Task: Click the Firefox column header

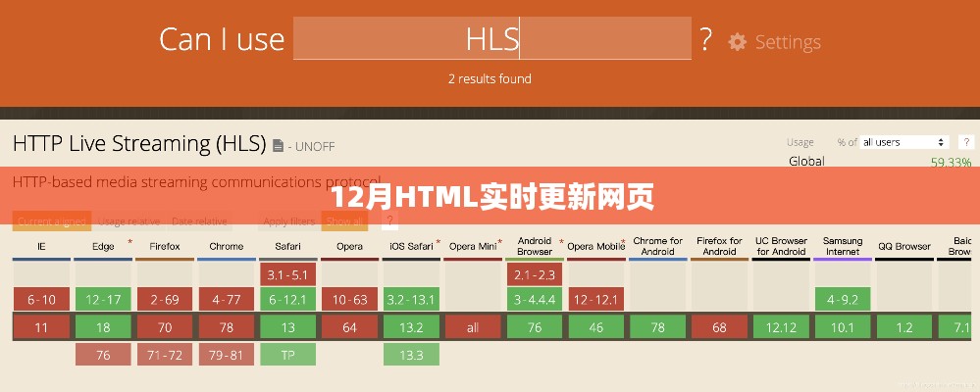Action: coord(165,247)
